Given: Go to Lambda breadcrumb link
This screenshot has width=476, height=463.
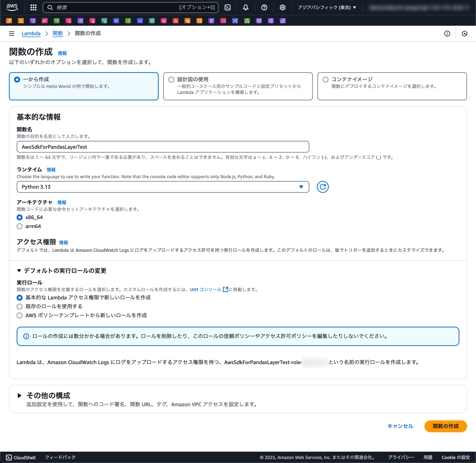Looking at the screenshot, I should click(31, 33).
